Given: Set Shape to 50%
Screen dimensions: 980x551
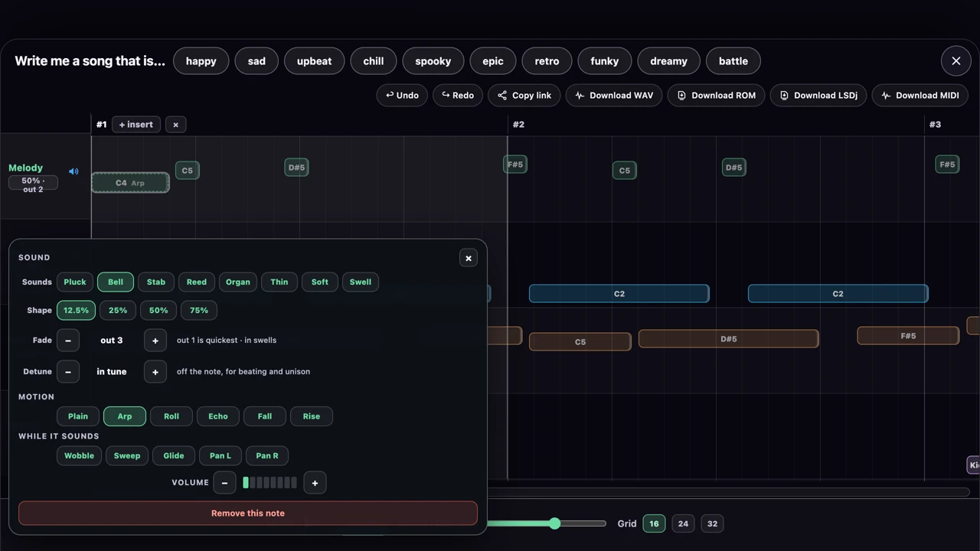Looking at the screenshot, I should (x=158, y=311).
